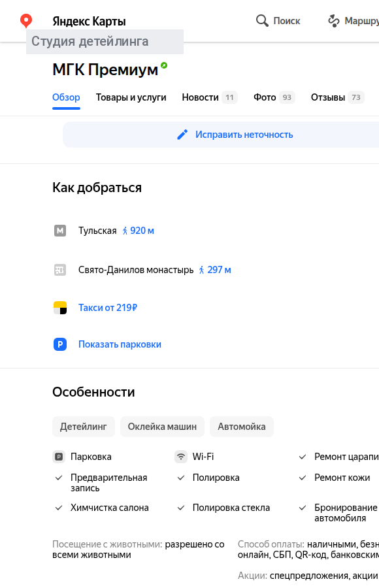Click the Химчистка салона feature
Screen dimensions: 379x588
[x=110, y=508]
